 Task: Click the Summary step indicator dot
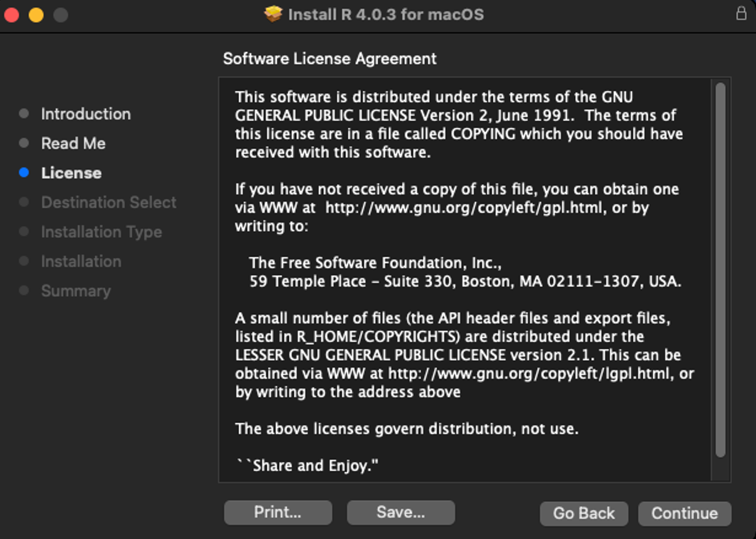[24, 290]
